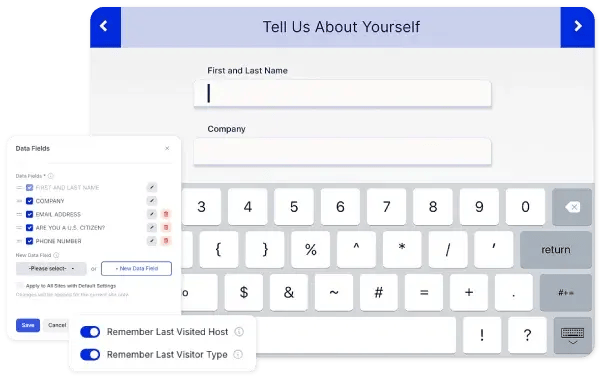Delete the Phone Number data field
Screen dimensions: 600x376
point(166,241)
